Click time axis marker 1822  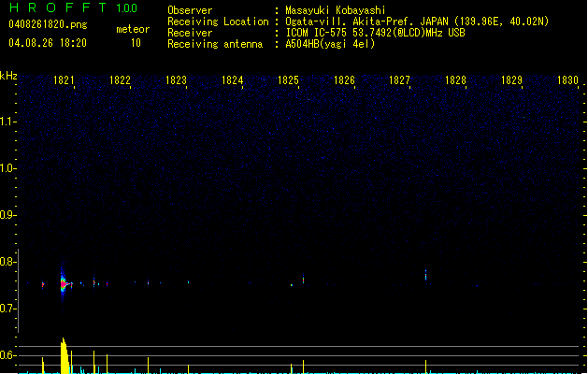click(x=120, y=80)
